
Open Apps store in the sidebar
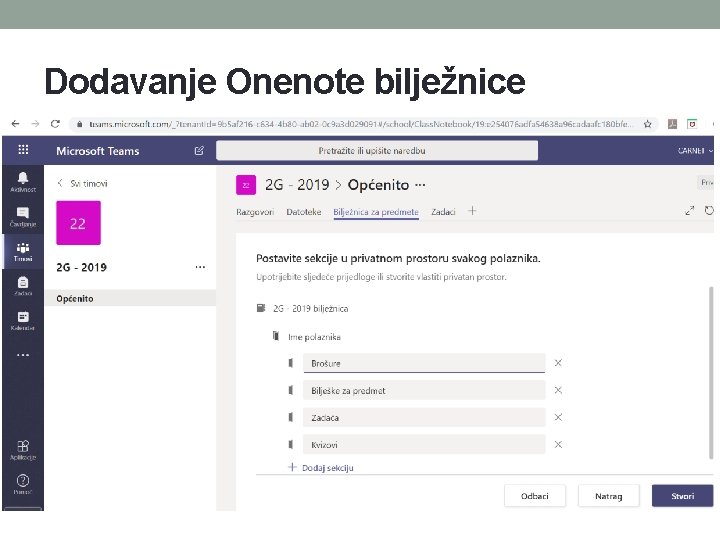pos(23,450)
